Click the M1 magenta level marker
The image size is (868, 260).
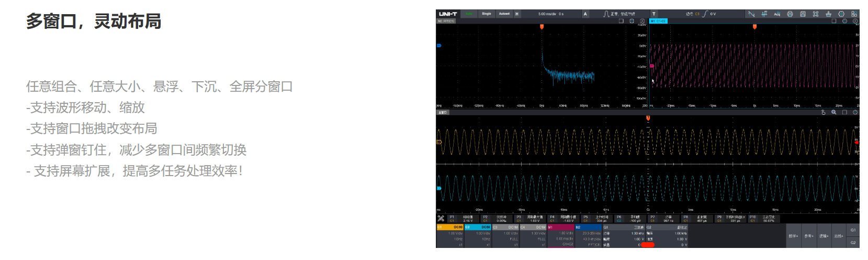point(652,66)
